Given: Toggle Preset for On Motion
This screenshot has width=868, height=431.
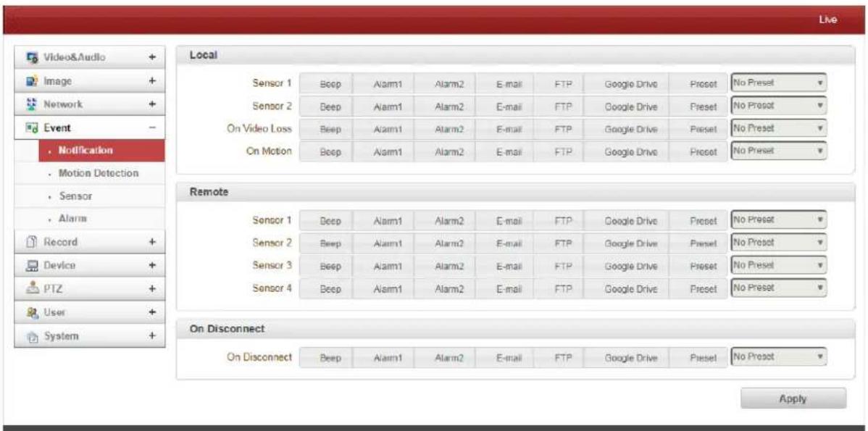Looking at the screenshot, I should pos(698,151).
